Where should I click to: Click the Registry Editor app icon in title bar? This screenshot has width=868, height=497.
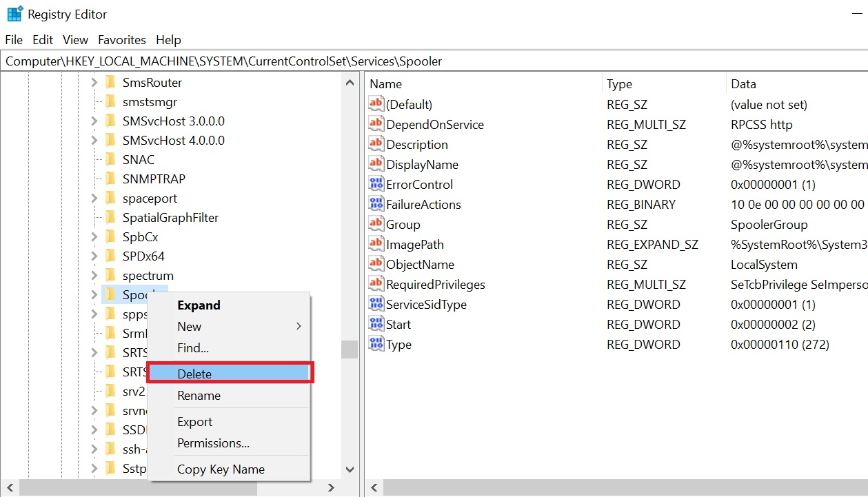click(x=14, y=14)
